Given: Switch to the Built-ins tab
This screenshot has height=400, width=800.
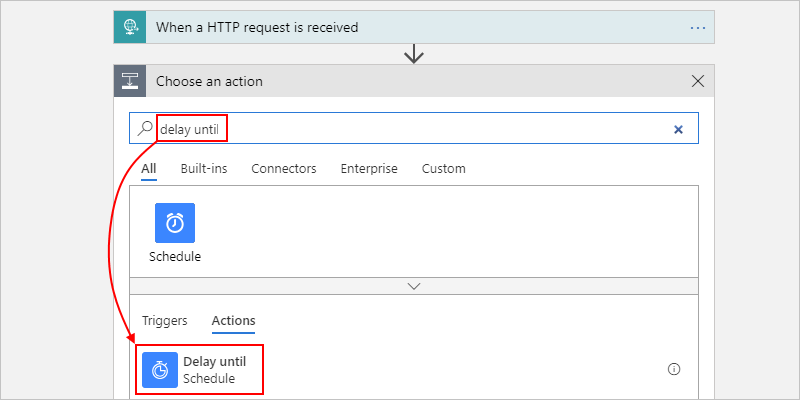Looking at the screenshot, I should pos(204,169).
